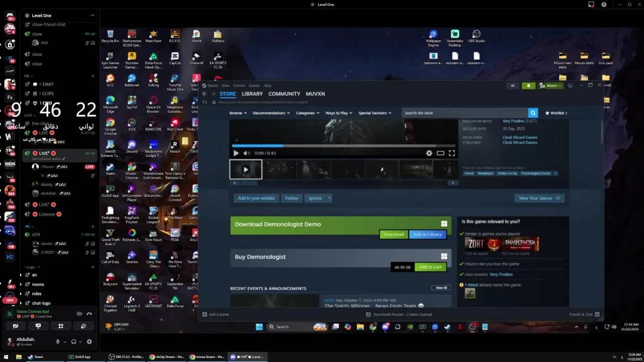Click the Windows Start button on host taskbar
Image resolution: width=644 pixels, height=362 pixels.
(x=6, y=357)
